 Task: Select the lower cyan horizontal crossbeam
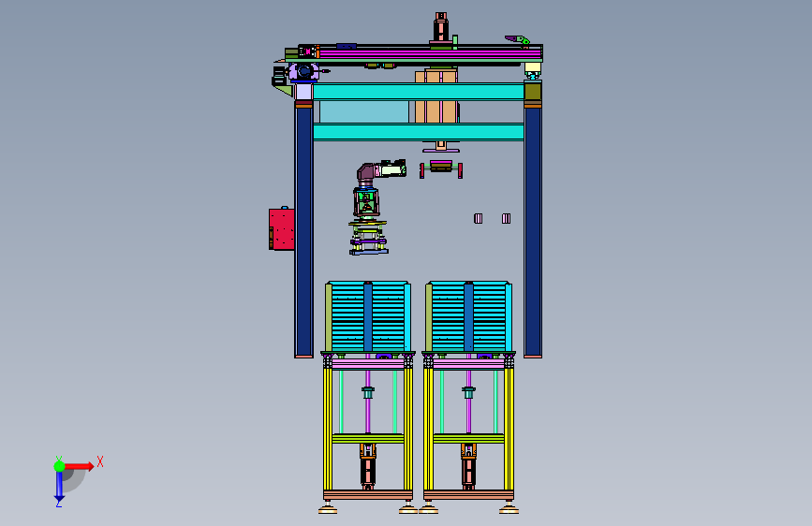(419, 132)
